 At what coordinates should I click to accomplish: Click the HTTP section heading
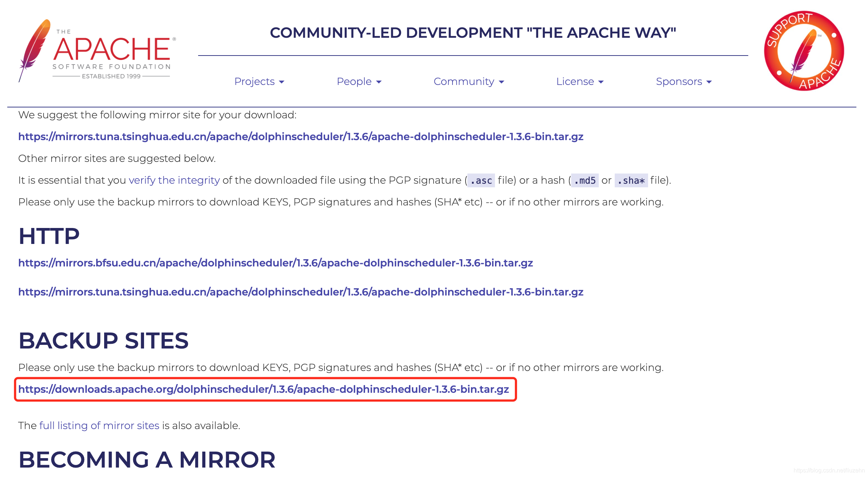(49, 237)
